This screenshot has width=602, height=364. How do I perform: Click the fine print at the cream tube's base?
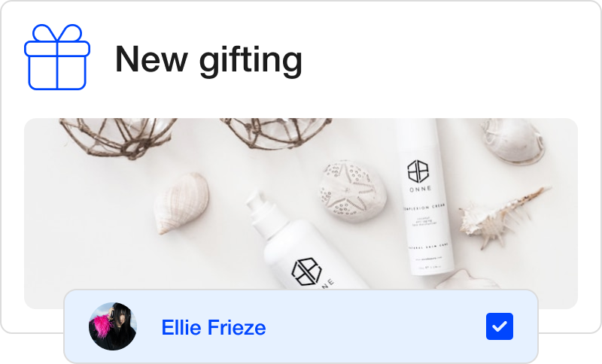click(430, 262)
